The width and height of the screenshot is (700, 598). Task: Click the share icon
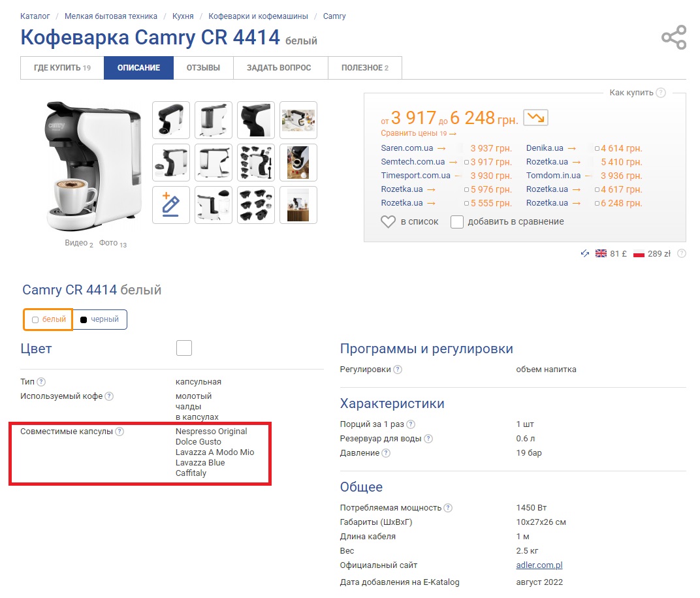674,37
